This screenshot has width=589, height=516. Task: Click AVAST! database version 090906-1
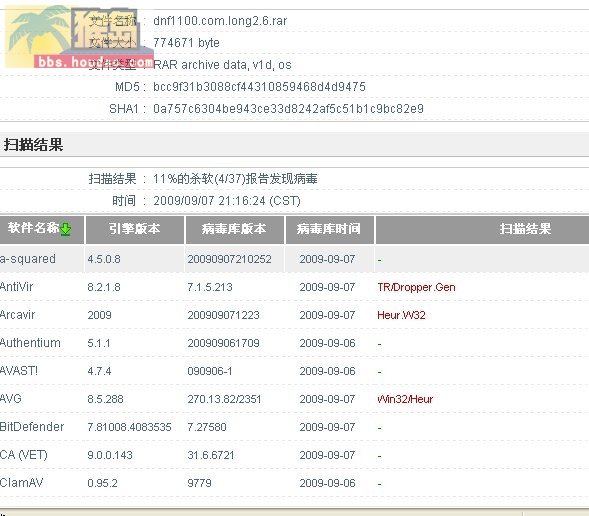click(210, 371)
